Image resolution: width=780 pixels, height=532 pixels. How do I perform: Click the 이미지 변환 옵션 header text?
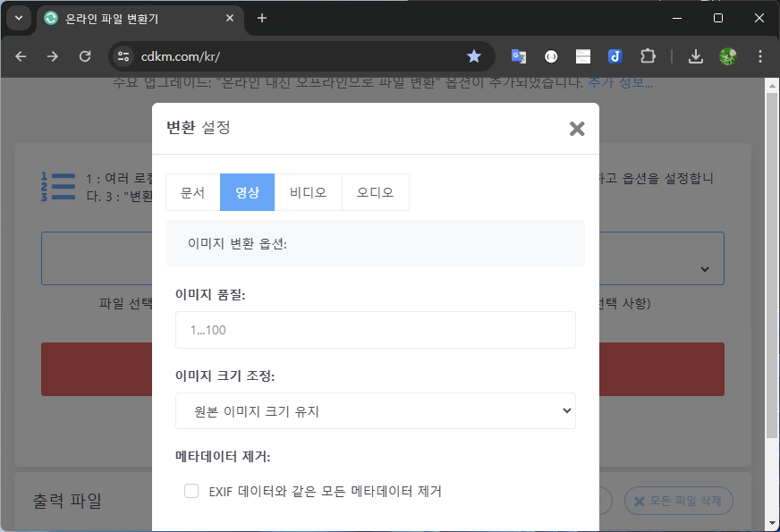pyautogui.click(x=237, y=243)
